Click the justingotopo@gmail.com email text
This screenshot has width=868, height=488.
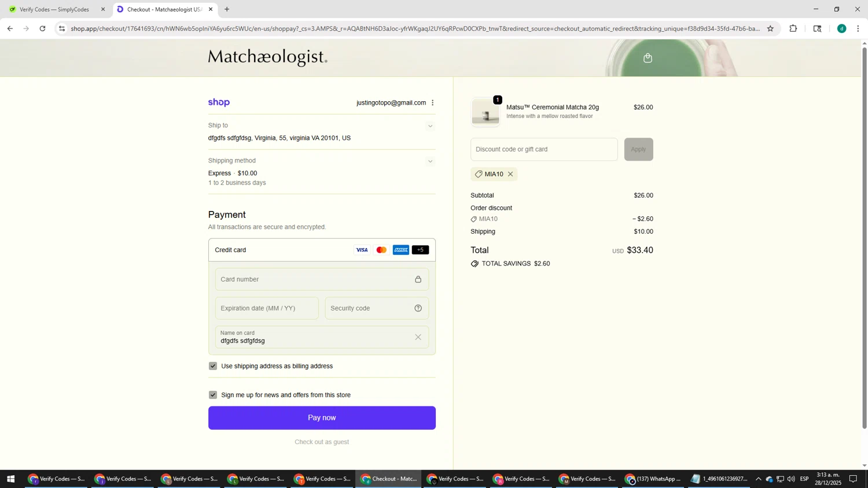click(x=391, y=103)
